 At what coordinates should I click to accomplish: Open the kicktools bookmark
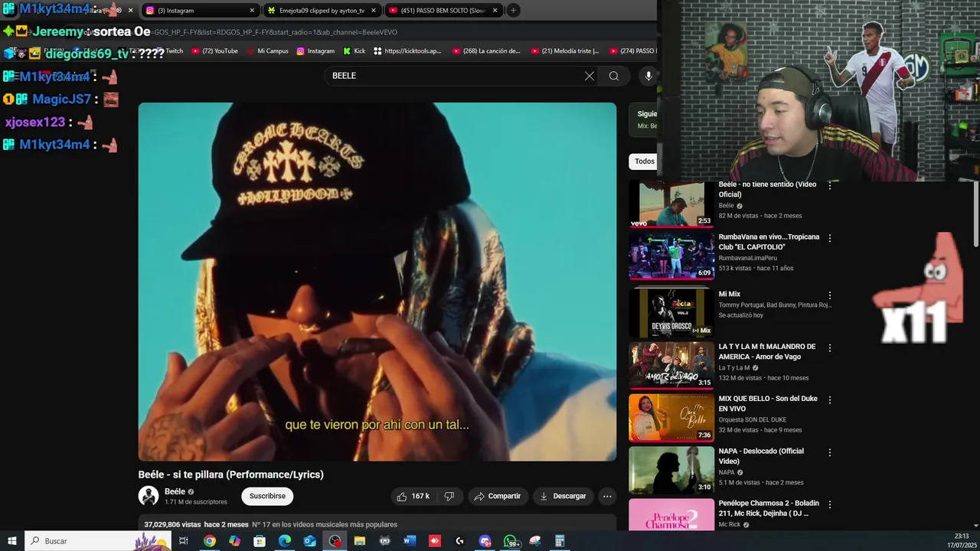pos(407,51)
